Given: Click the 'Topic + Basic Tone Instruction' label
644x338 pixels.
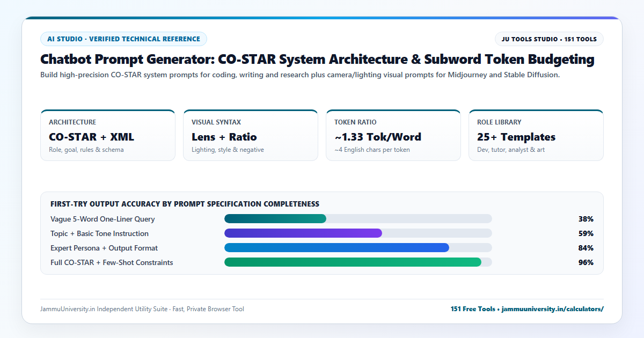Looking at the screenshot, I should pyautogui.click(x=99, y=233).
